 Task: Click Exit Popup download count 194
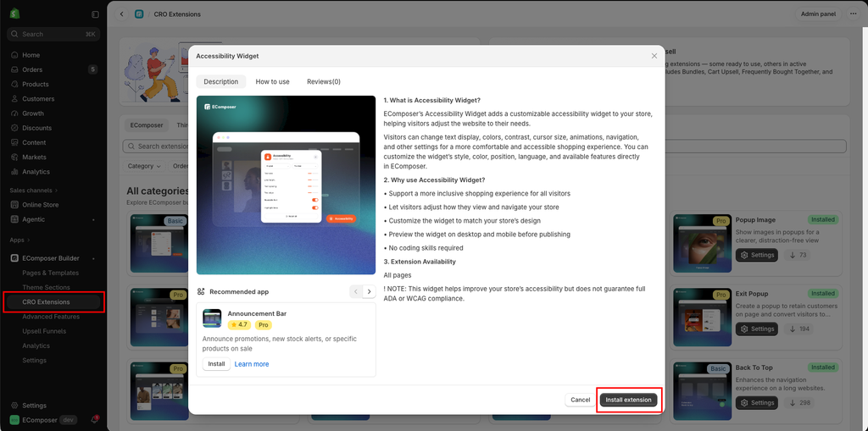click(x=799, y=329)
